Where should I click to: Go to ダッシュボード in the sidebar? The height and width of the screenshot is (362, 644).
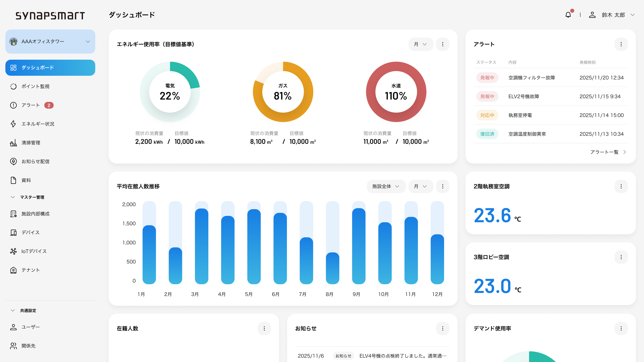tap(50, 68)
